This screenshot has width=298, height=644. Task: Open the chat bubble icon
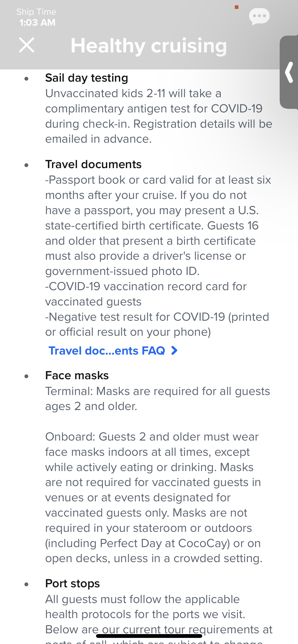259,16
